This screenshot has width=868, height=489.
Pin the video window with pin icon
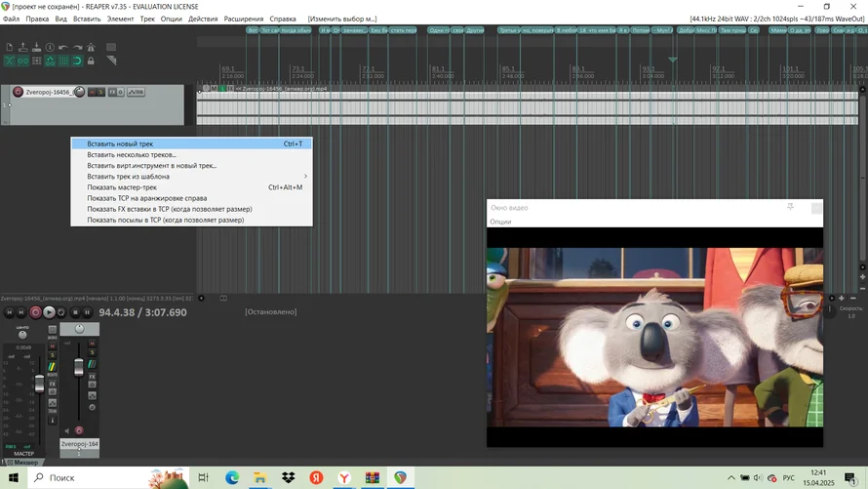791,207
